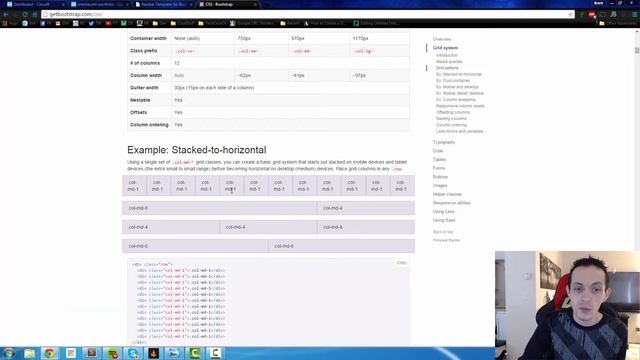This screenshot has width=640, height=360.
Task: Click the Container width row label
Action: (148, 38)
